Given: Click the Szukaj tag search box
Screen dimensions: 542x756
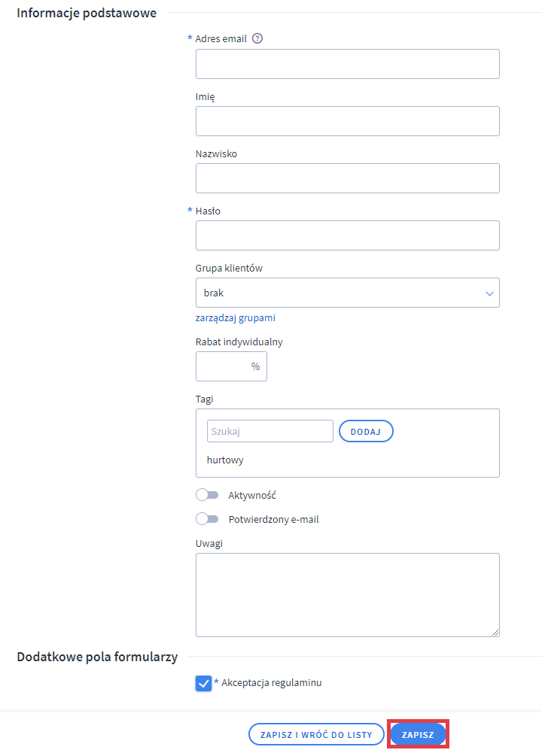Looking at the screenshot, I should point(269,431).
